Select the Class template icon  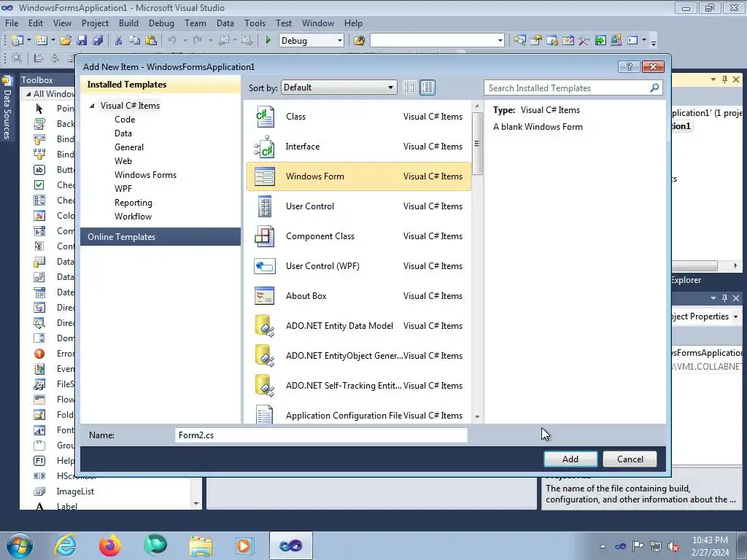pyautogui.click(x=265, y=117)
